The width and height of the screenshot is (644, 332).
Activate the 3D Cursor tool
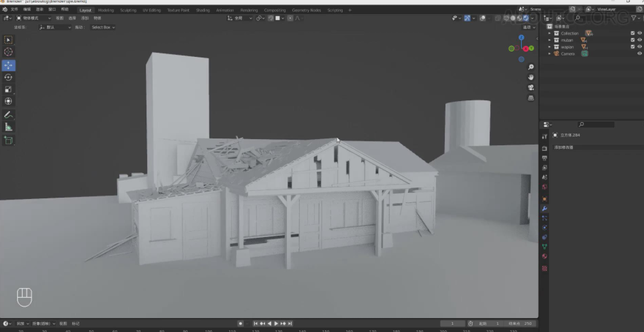coord(8,52)
